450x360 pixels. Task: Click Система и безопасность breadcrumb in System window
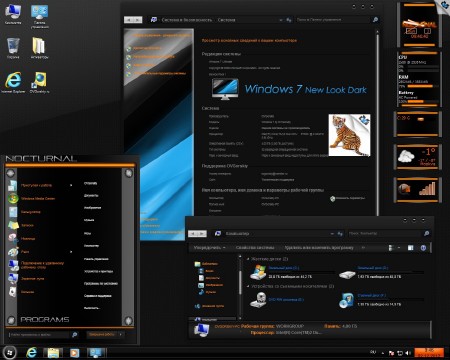186,20
